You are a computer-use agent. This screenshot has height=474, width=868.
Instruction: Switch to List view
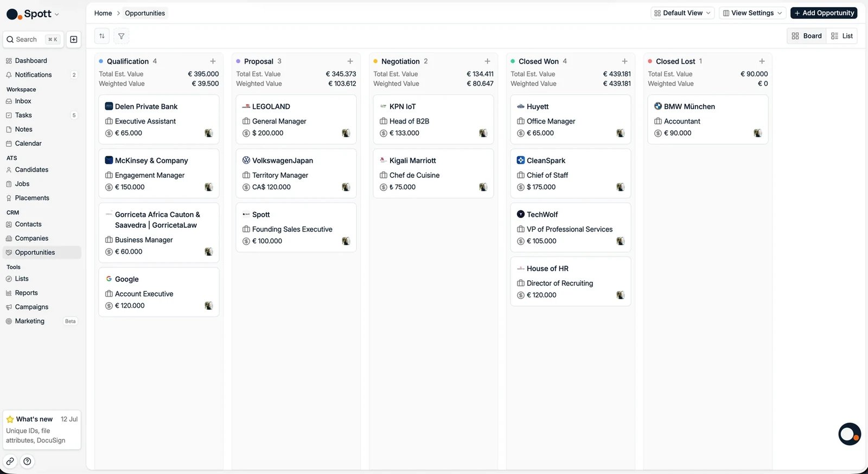[x=842, y=36]
